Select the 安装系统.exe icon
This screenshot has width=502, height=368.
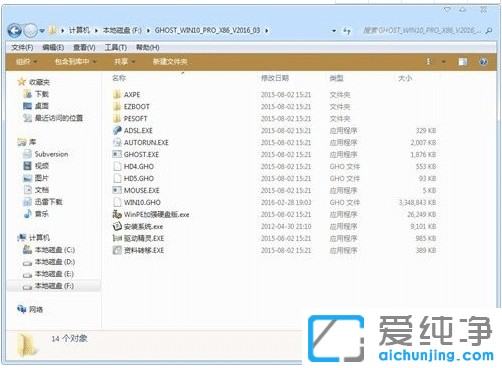[x=117, y=226]
